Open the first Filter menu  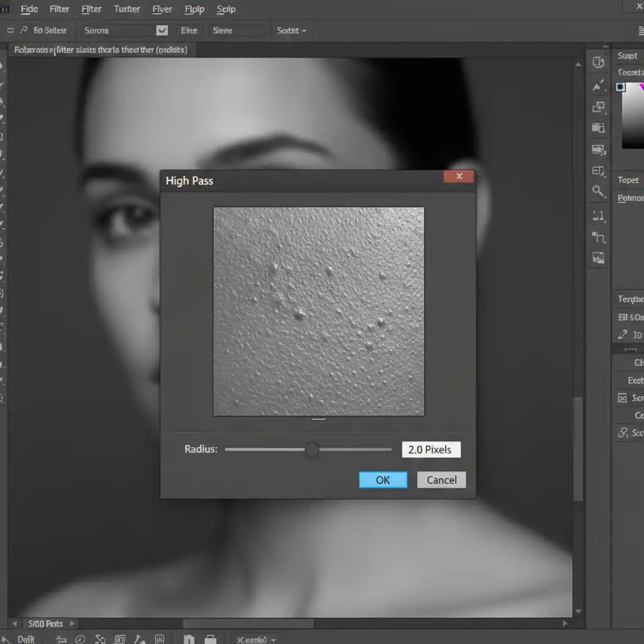tap(60, 9)
